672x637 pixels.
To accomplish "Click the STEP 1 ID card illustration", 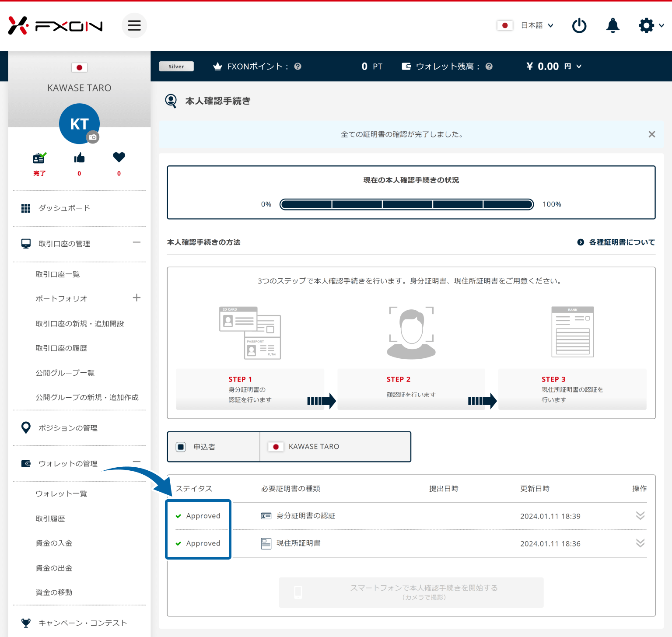I will coord(250,333).
